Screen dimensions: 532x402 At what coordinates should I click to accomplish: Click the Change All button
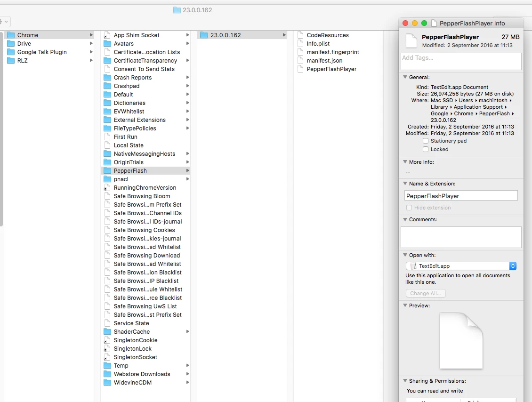(x=426, y=293)
